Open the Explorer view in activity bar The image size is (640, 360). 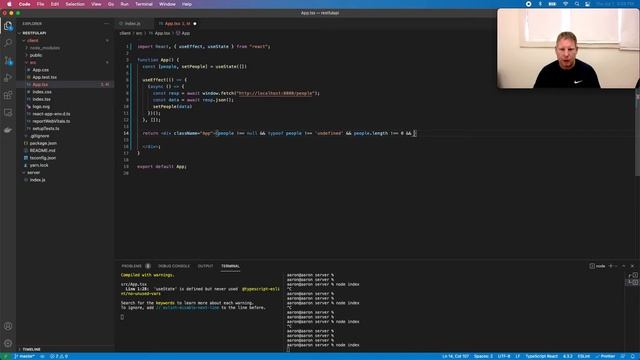pyautogui.click(x=8, y=26)
